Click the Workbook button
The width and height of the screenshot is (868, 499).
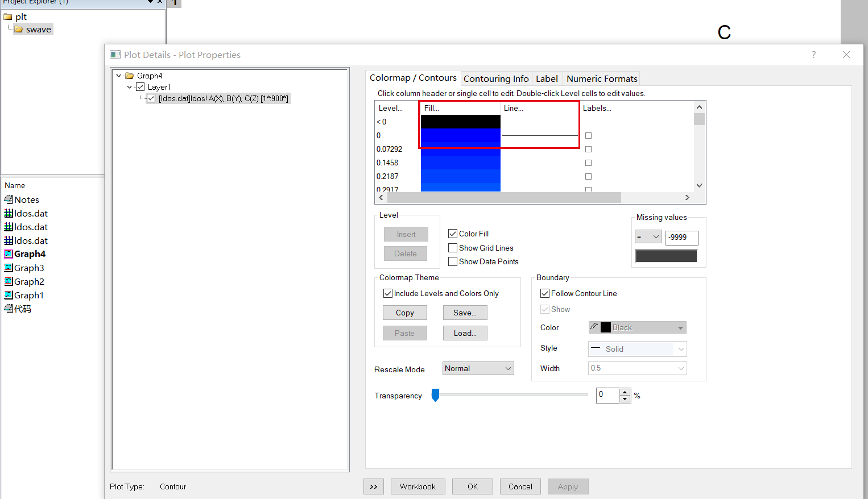[x=418, y=486]
